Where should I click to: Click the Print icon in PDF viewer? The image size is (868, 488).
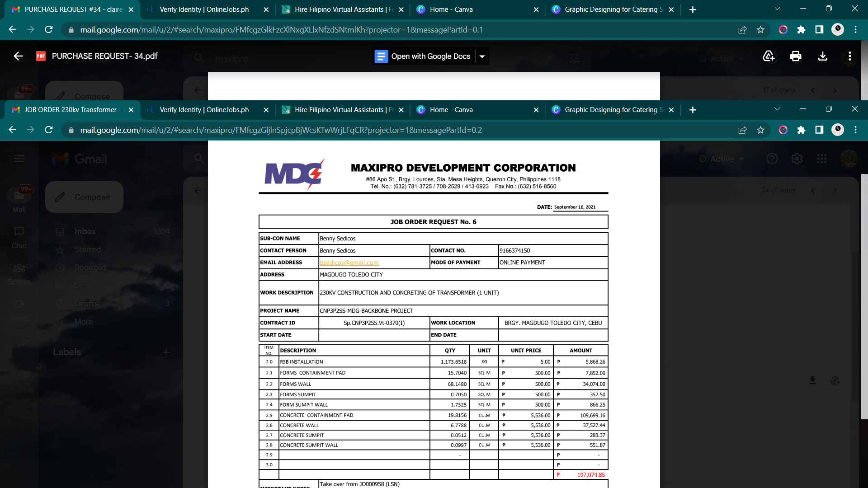click(795, 56)
